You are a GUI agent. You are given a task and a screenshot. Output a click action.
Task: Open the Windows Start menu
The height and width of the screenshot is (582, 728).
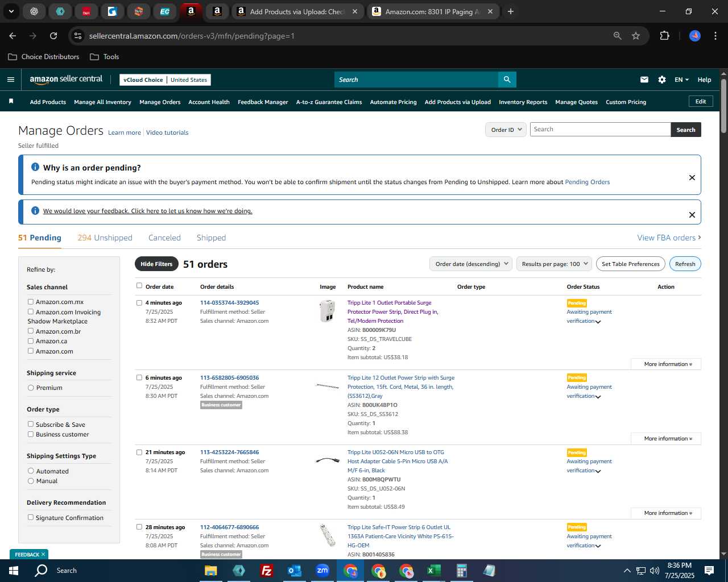tap(14, 570)
